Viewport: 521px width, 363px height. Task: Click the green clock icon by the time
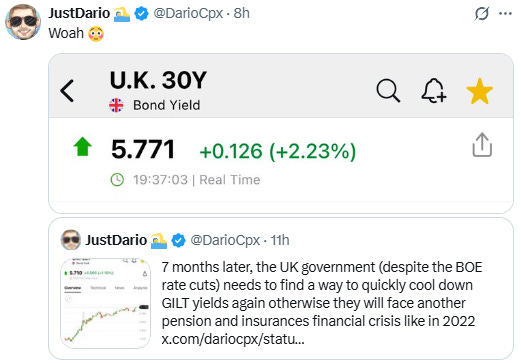117,180
